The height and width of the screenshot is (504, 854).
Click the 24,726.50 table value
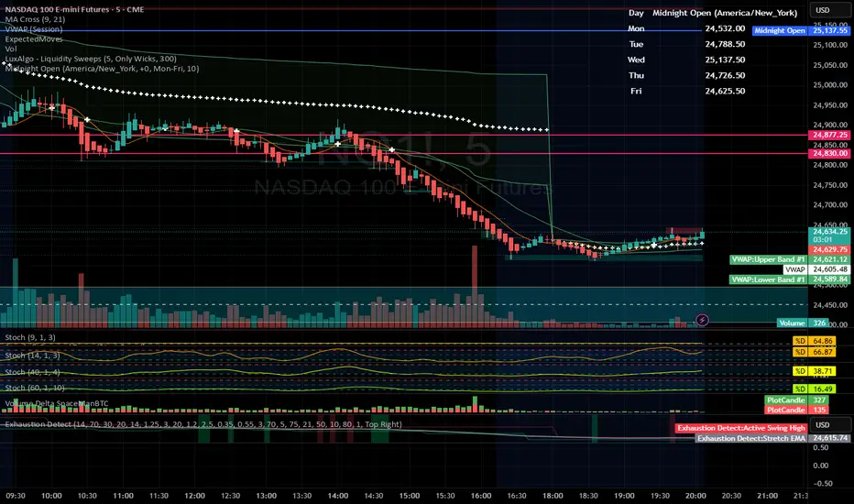coord(725,75)
